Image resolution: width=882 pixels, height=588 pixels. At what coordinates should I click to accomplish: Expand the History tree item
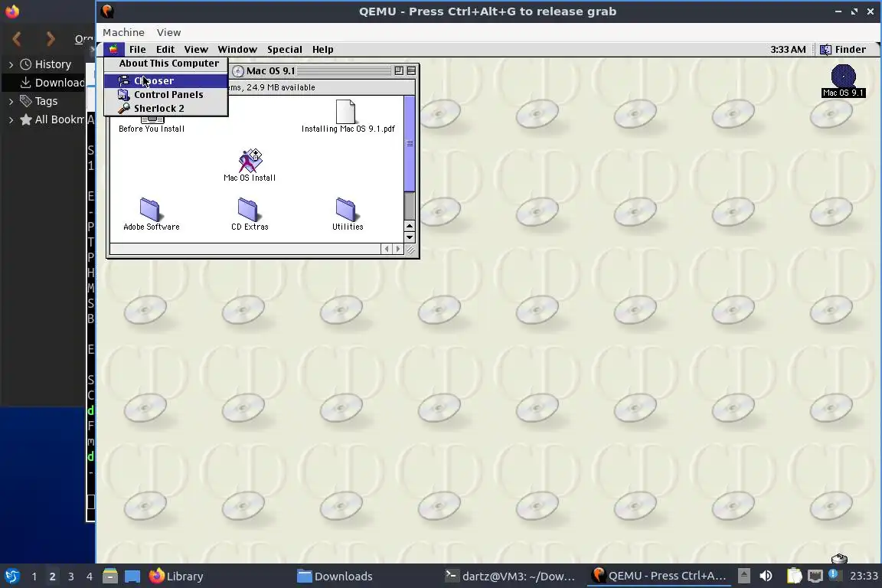tap(11, 65)
